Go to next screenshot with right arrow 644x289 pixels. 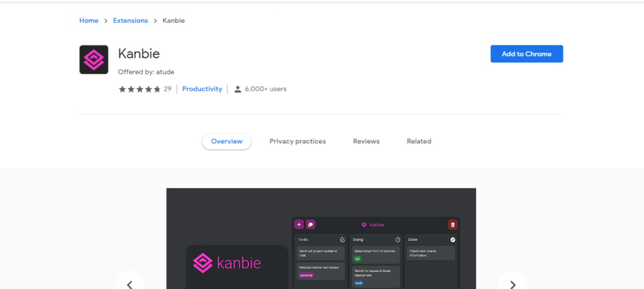pyautogui.click(x=513, y=284)
